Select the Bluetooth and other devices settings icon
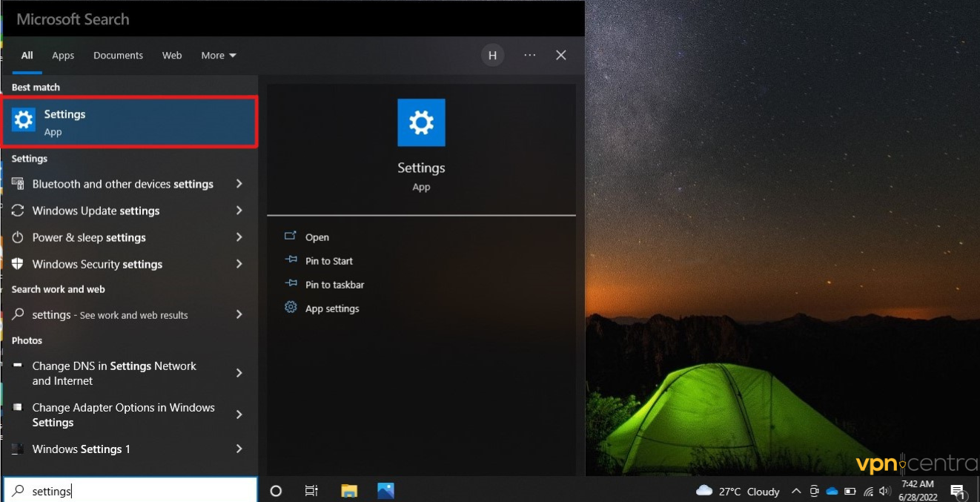Viewport: 980px width, 502px height. click(x=16, y=184)
